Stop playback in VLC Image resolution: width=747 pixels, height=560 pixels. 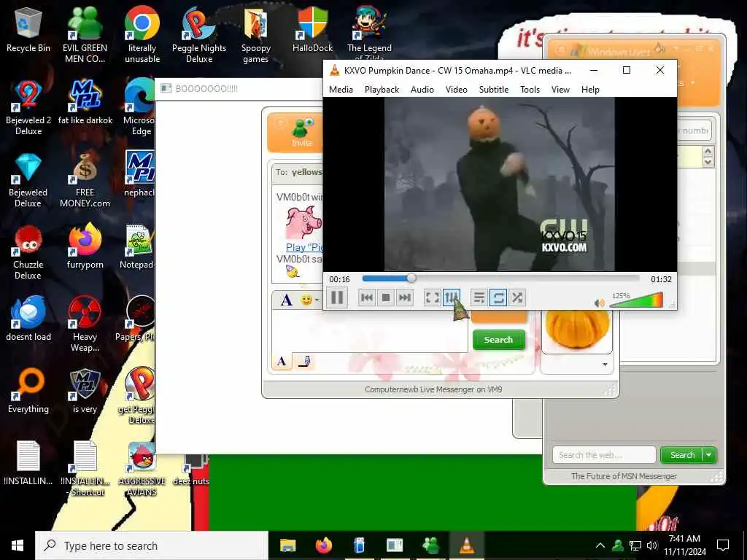point(386,297)
